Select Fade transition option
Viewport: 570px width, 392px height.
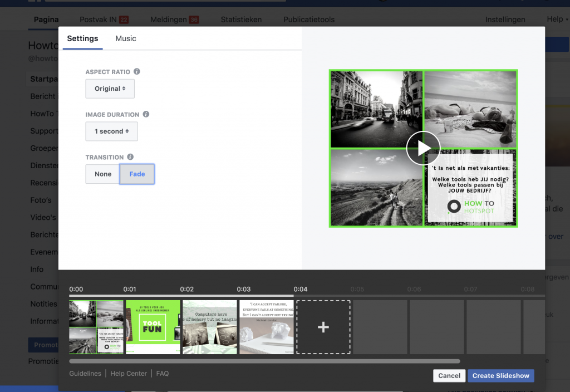point(137,174)
